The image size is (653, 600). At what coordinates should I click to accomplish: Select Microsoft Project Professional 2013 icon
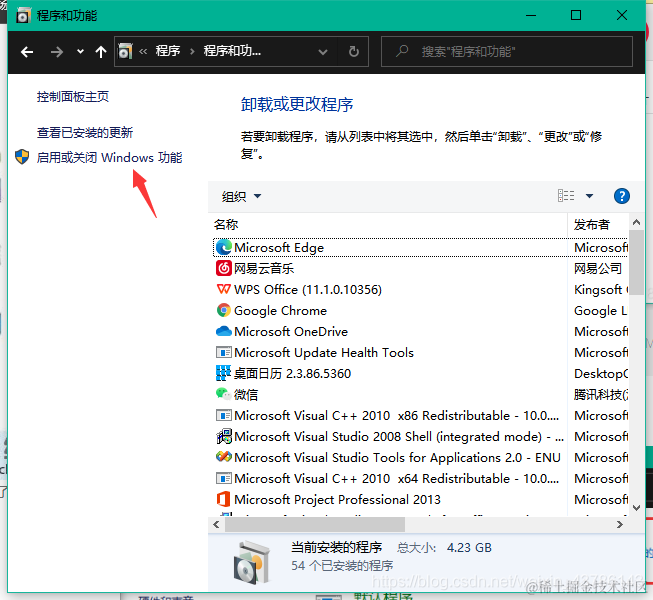tap(223, 499)
